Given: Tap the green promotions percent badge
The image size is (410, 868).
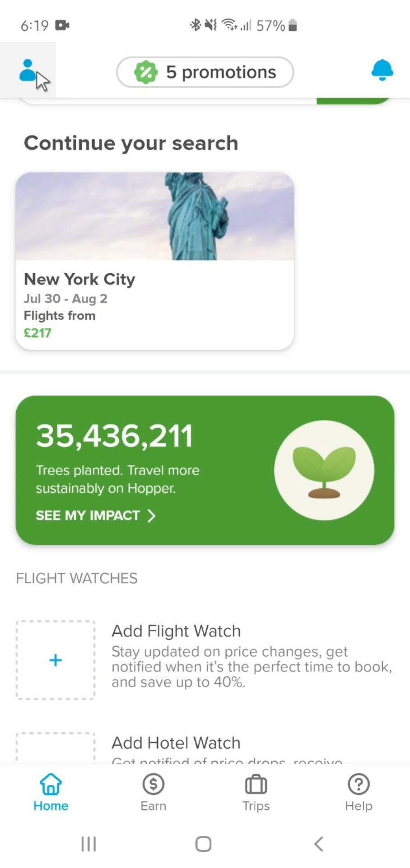Looking at the screenshot, I should click(x=145, y=72).
